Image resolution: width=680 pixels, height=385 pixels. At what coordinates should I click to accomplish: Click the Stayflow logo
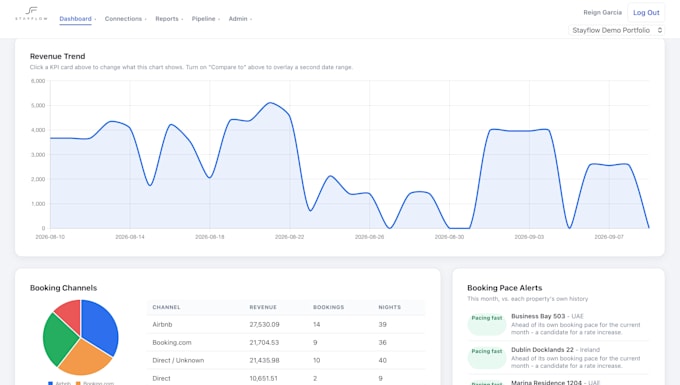[x=31, y=13]
